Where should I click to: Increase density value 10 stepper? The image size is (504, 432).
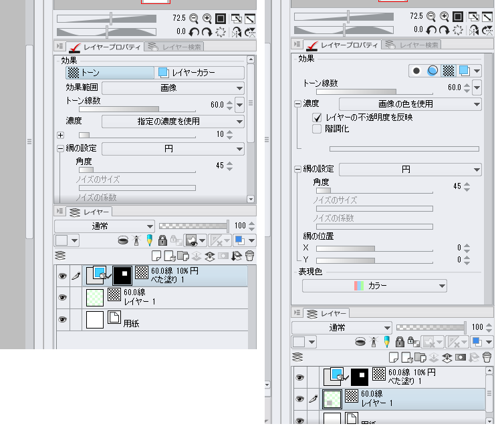tap(229, 132)
